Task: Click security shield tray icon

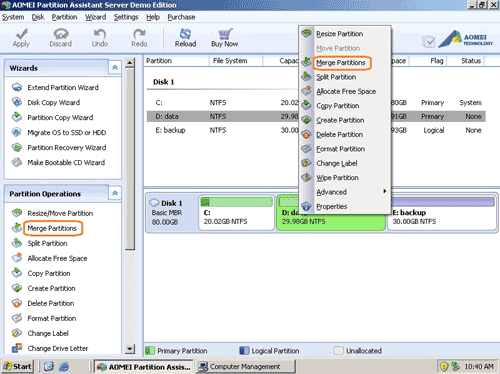Action: [444, 367]
